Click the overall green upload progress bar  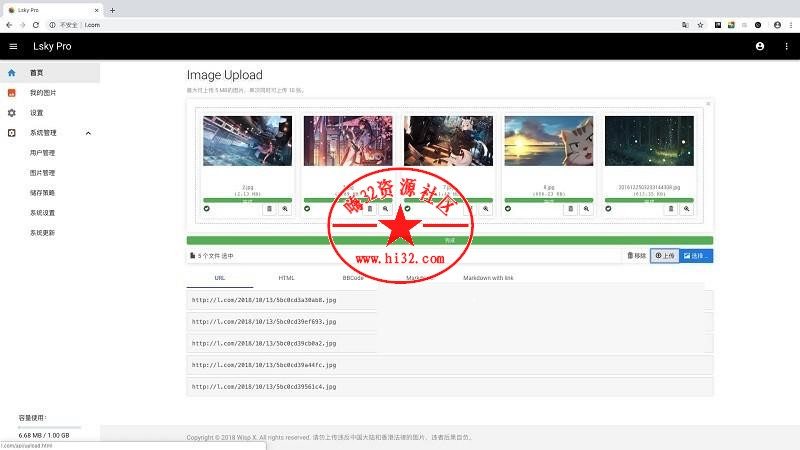pos(449,240)
